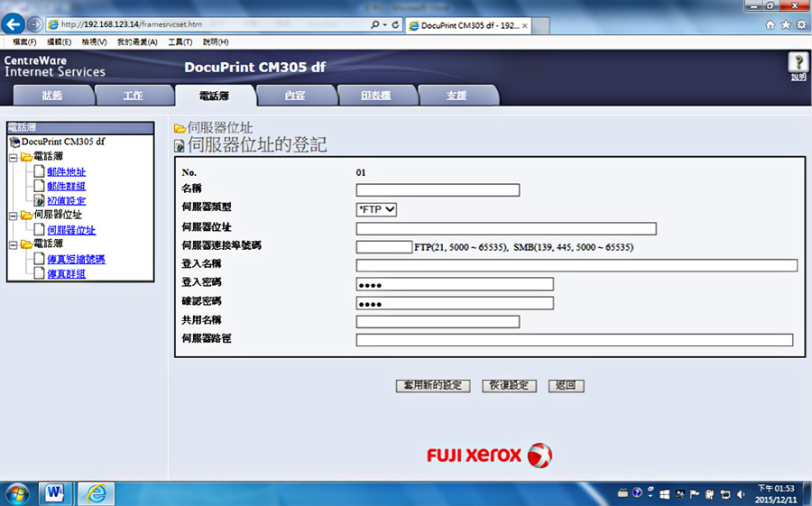Click the Help question mark icon
The width and height of the screenshot is (812, 506).
tap(798, 62)
